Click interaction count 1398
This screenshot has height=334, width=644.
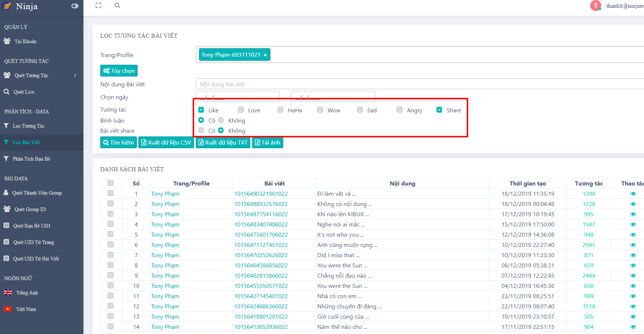tap(589, 194)
